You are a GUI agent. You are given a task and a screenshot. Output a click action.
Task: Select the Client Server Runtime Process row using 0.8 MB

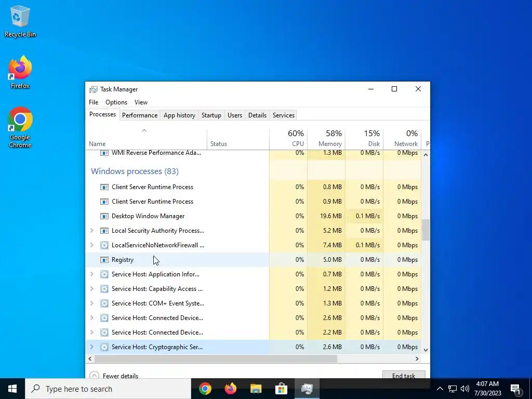click(x=254, y=187)
